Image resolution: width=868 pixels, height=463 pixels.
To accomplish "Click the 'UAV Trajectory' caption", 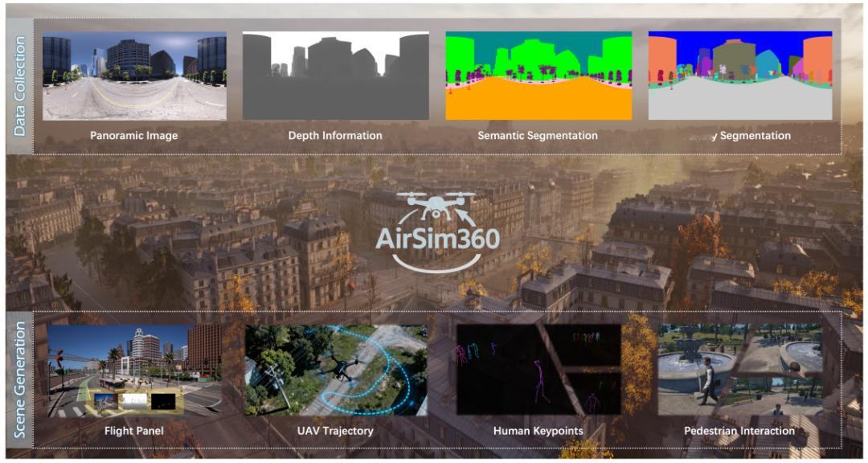I will pos(335,431).
